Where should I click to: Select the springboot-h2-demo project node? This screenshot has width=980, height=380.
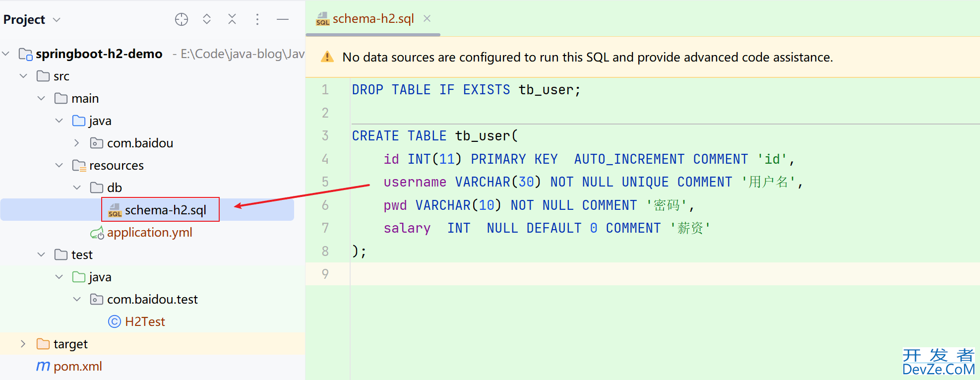[99, 54]
